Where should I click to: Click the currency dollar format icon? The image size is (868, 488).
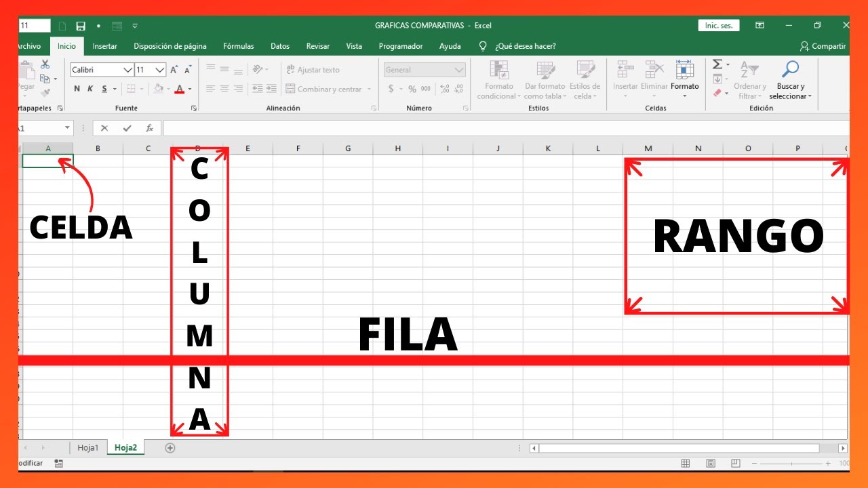tap(391, 89)
